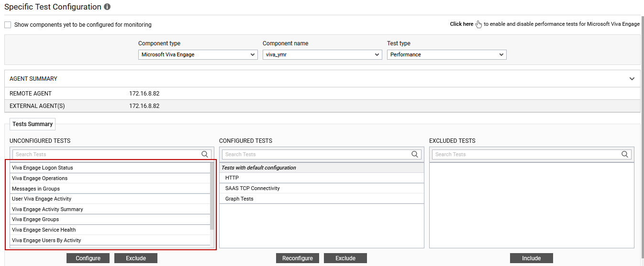The image size is (644, 266).
Task: Click the Reconfigure button
Action: 298,258
